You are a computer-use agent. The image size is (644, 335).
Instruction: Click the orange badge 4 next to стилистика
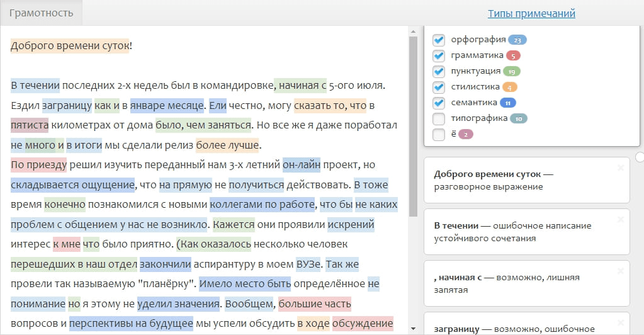tap(509, 87)
